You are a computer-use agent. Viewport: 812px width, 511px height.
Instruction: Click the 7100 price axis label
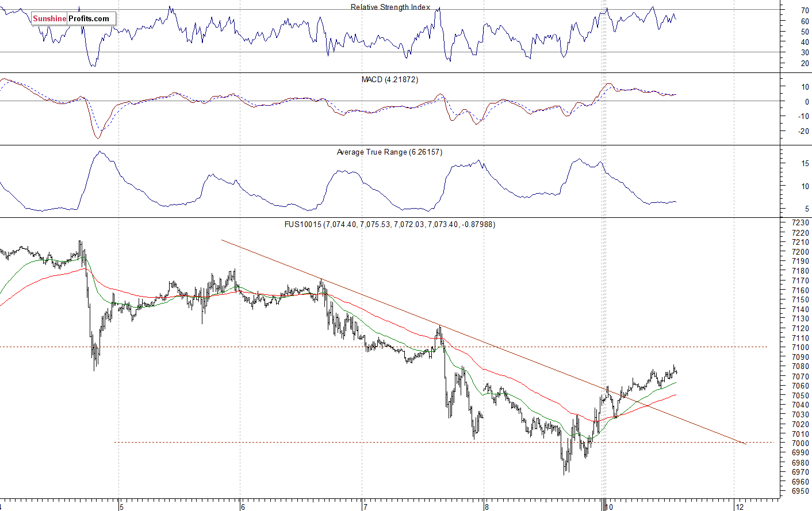click(800, 347)
